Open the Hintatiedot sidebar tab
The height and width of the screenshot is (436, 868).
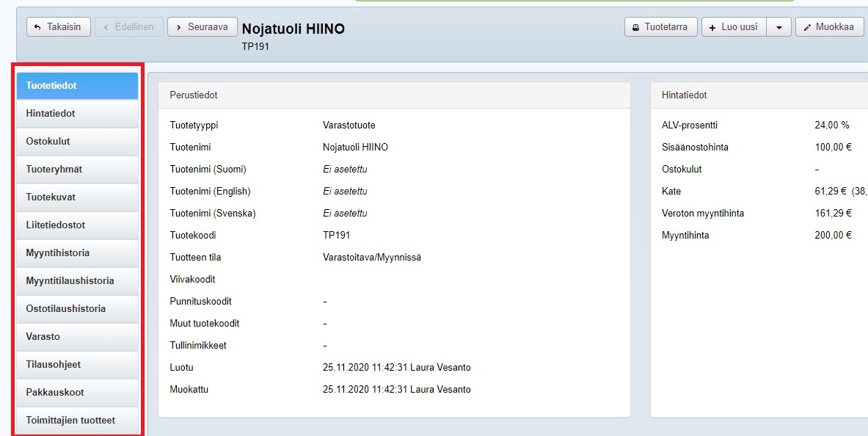click(78, 114)
